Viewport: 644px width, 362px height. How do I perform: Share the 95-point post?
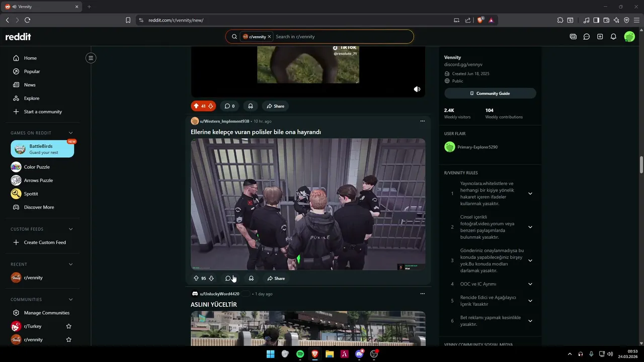276,278
